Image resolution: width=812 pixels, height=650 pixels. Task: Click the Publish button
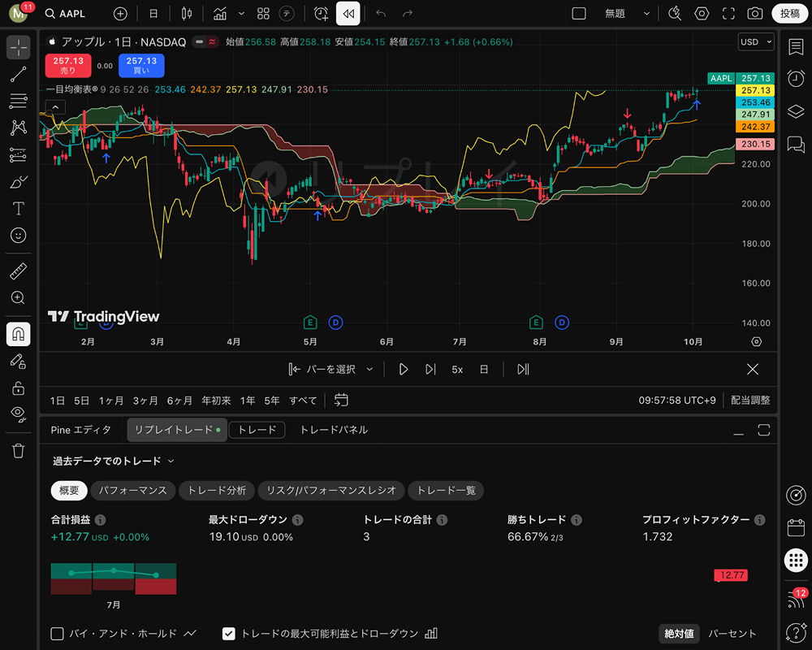click(x=789, y=14)
